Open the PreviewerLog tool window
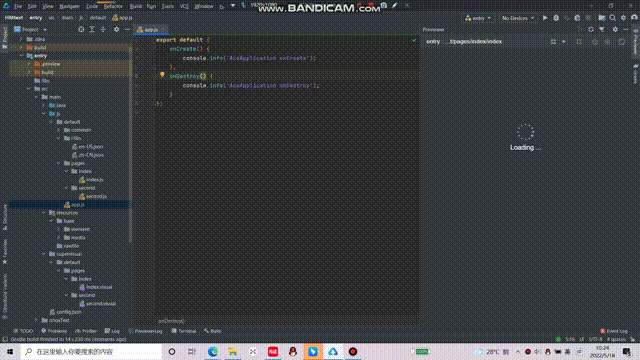This screenshot has width=640, height=360. click(x=145, y=331)
